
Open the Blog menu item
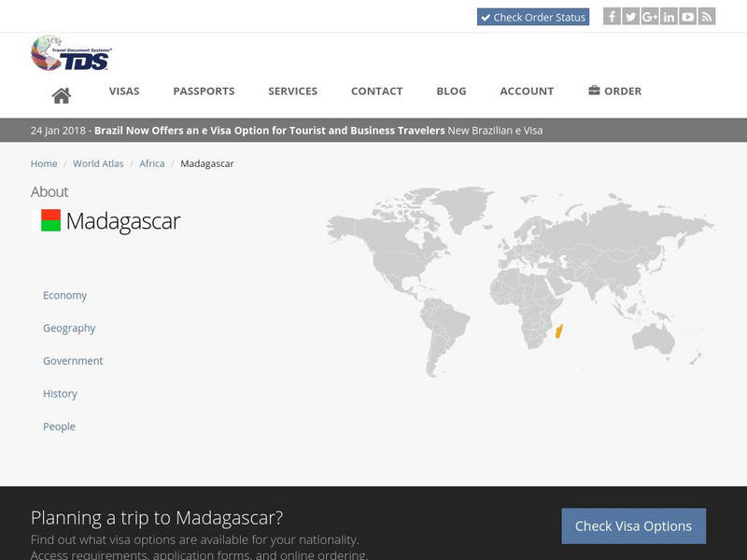tap(451, 91)
